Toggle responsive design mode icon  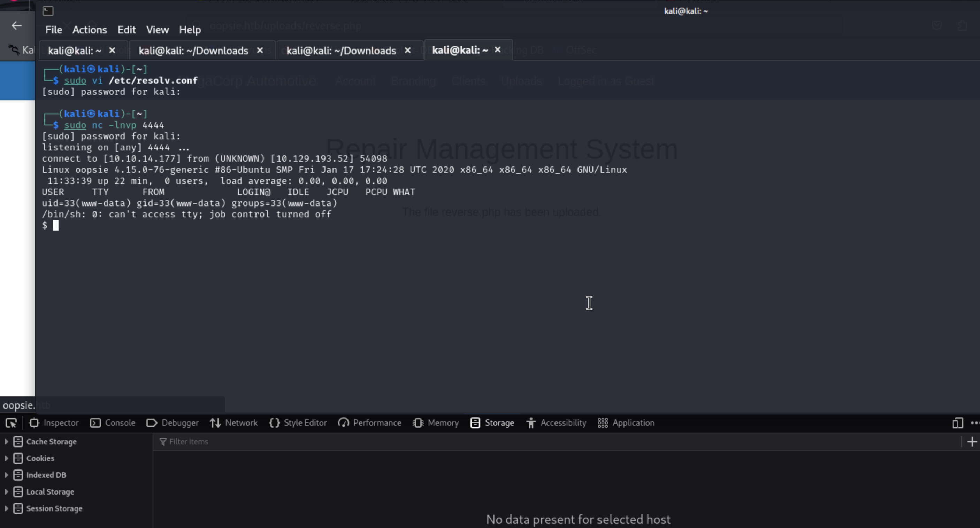pyautogui.click(x=958, y=423)
